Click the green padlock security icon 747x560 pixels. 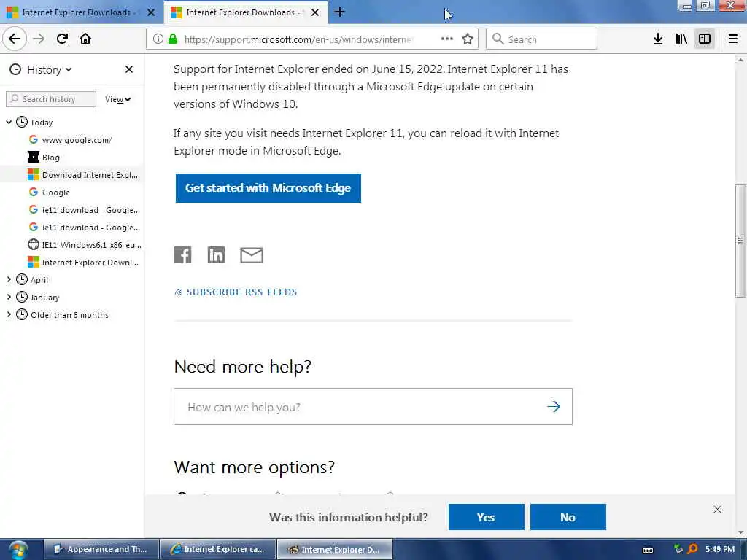pos(173,39)
